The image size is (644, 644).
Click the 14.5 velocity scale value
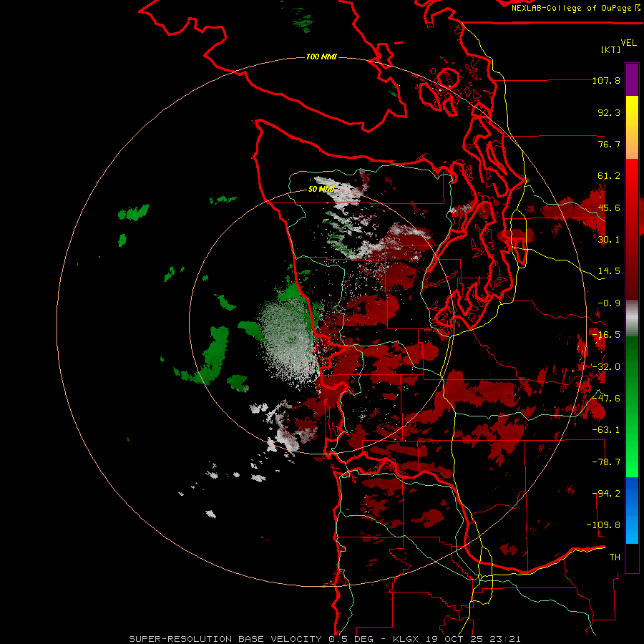point(609,271)
